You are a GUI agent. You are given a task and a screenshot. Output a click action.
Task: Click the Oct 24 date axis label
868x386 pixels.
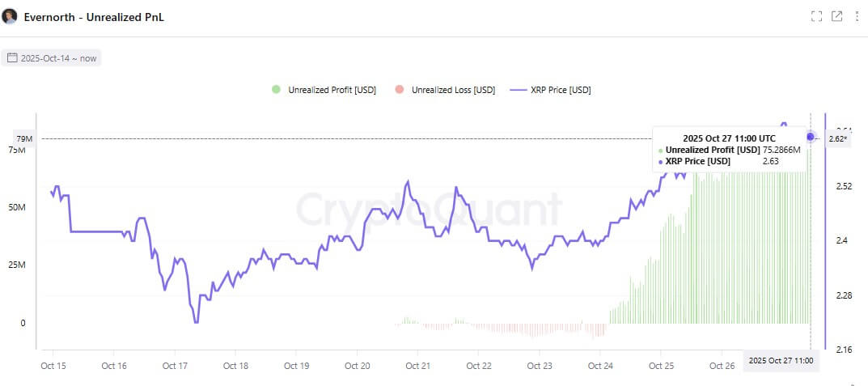pyautogui.click(x=599, y=366)
